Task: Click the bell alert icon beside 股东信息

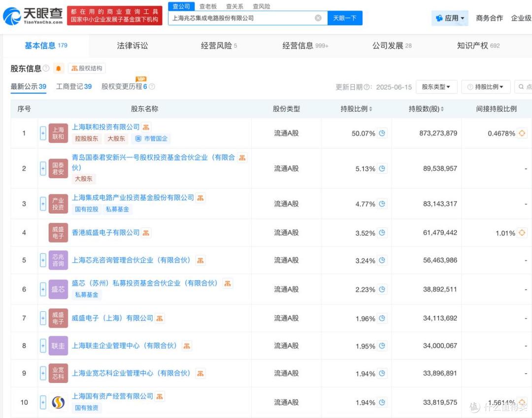Action: tap(58, 68)
